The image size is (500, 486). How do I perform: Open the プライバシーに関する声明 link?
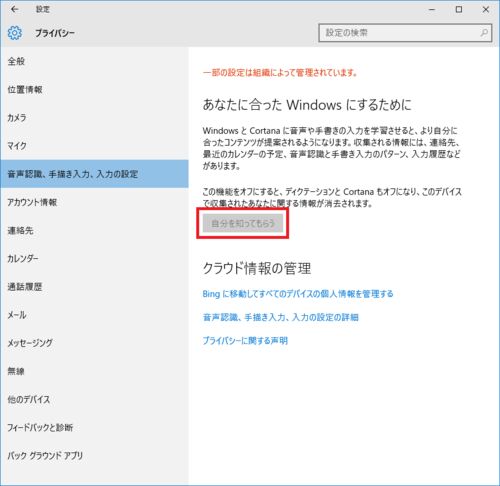[245, 341]
